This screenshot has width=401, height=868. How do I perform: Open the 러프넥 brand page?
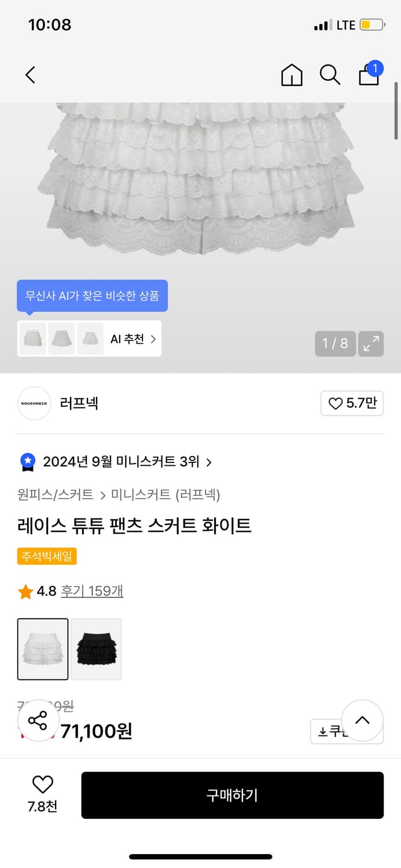[x=79, y=403]
